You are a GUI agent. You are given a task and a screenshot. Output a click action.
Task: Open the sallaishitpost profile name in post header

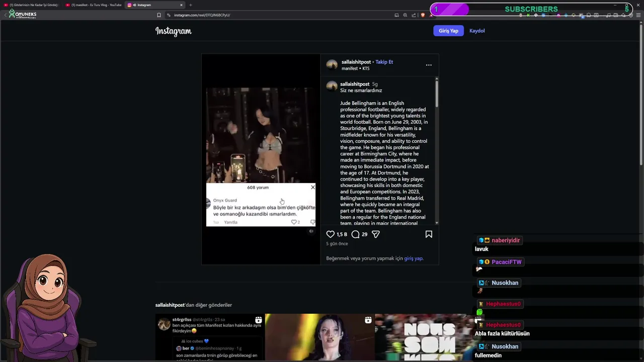(x=356, y=62)
